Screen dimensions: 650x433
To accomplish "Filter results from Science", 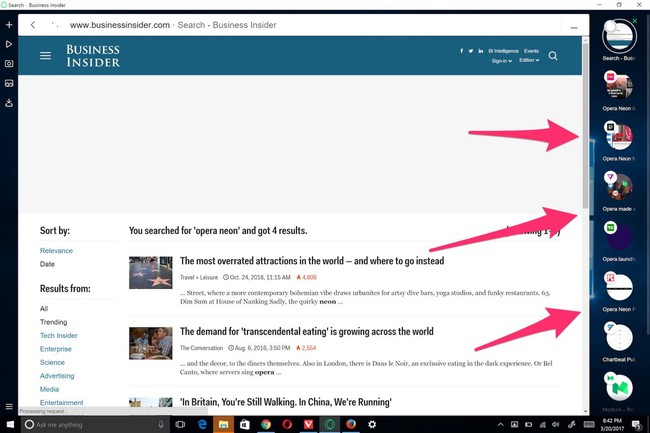I will pyautogui.click(x=52, y=362).
